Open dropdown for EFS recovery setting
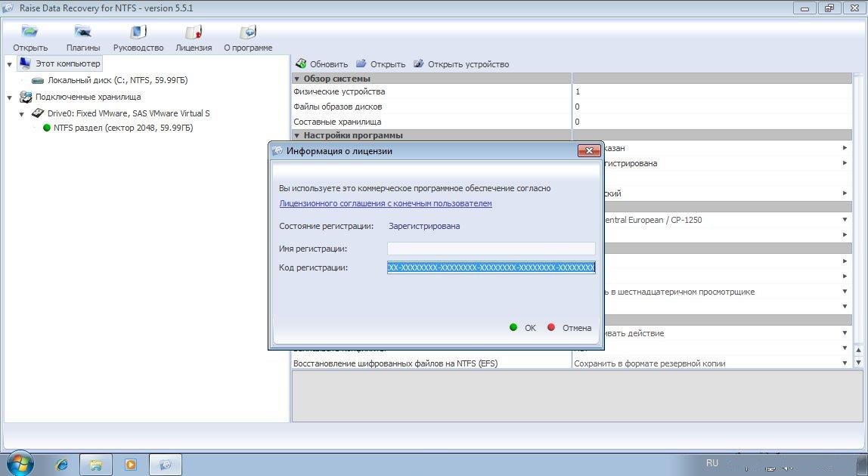Viewport: 868px width, 476px height. [845, 363]
